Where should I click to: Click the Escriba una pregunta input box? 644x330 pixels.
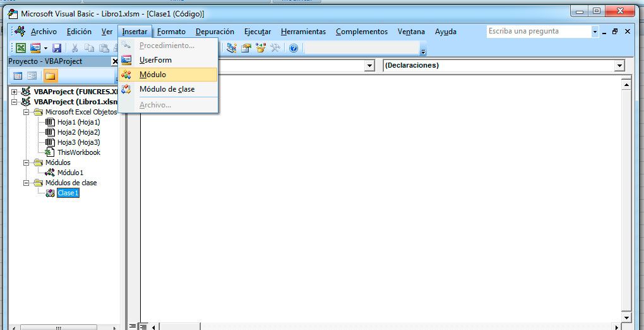[539, 31]
